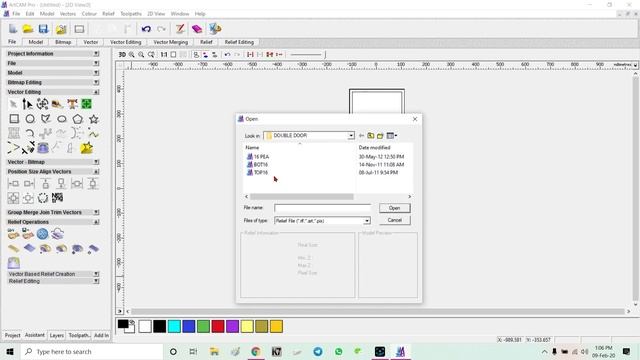
Task: Select the BOT16 file
Action: (x=257, y=164)
